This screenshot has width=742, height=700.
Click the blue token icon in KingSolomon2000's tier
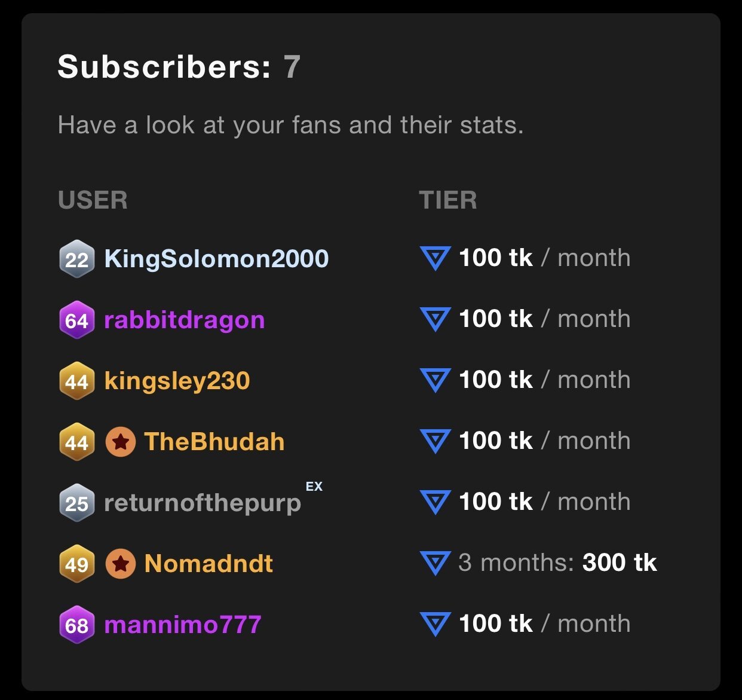click(435, 258)
